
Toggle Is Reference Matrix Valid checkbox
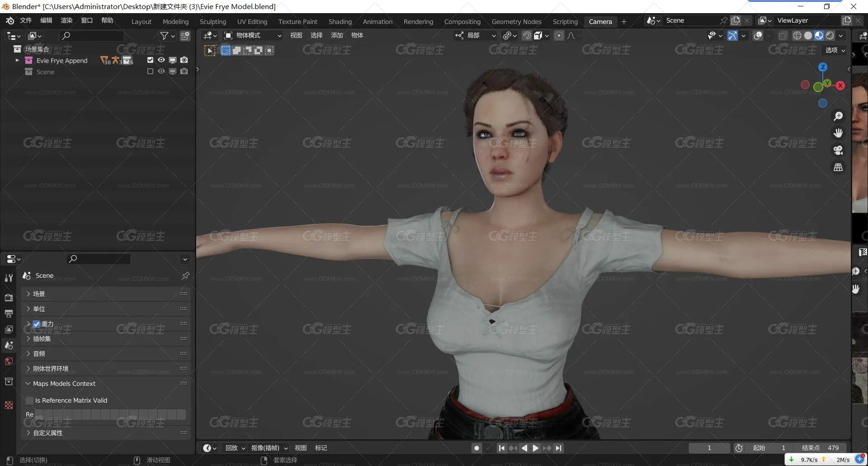(30, 400)
